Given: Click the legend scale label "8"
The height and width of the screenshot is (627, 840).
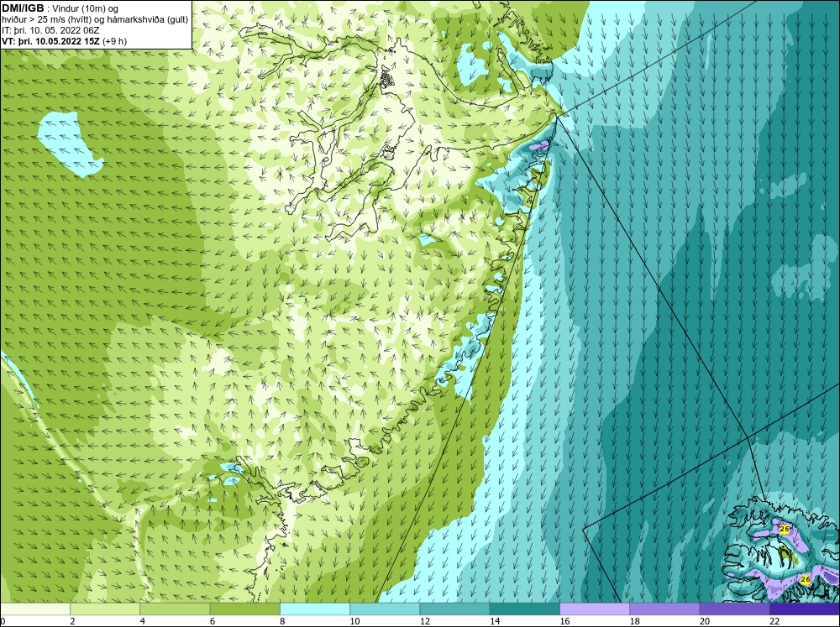Looking at the screenshot, I should click(282, 621).
